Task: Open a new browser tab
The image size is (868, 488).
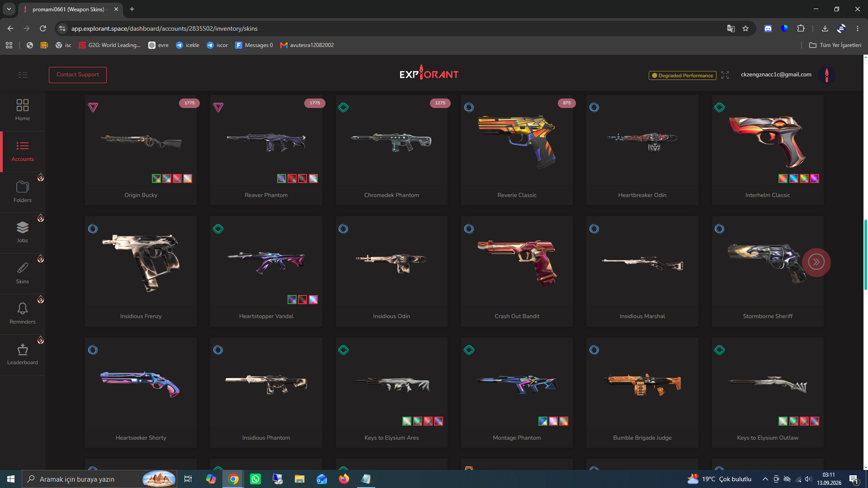Action: tap(132, 9)
